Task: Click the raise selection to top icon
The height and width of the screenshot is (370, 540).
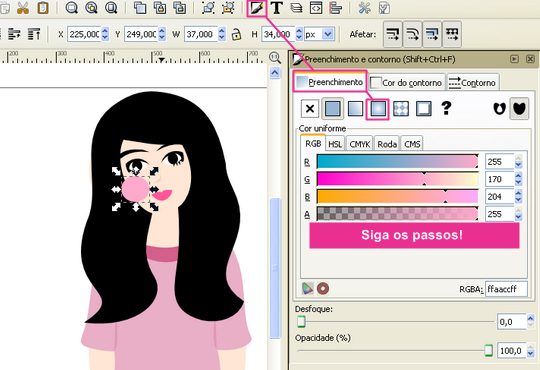Action: point(34,34)
